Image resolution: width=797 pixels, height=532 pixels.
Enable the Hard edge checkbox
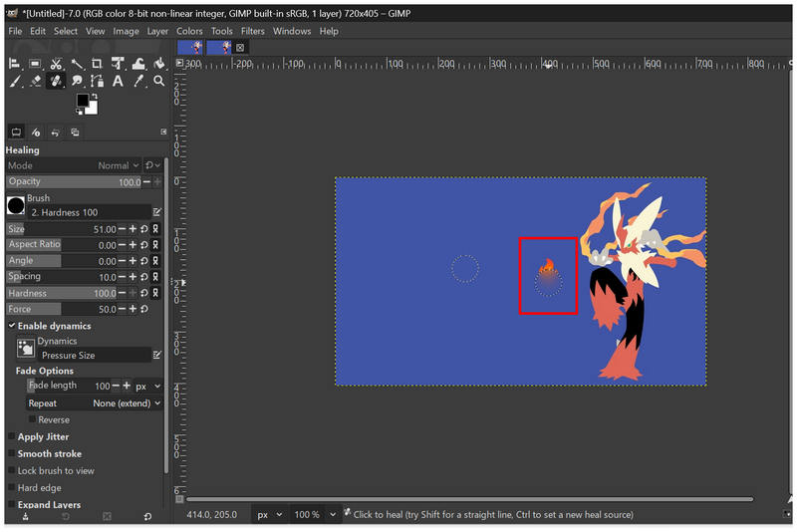(12, 488)
